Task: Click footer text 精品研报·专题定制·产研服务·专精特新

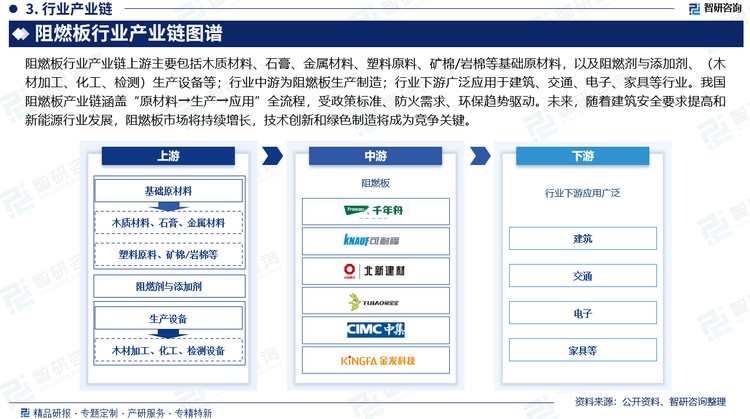Action: [x=122, y=413]
